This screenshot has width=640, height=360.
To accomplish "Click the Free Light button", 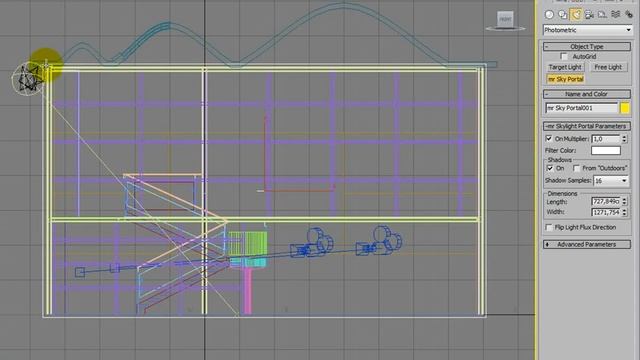I will point(608,67).
